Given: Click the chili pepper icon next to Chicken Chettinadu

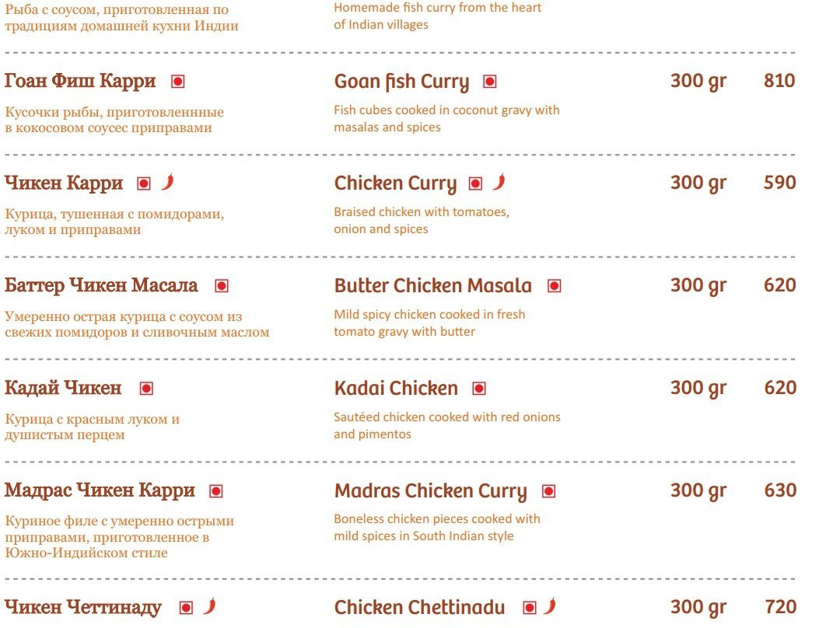Looking at the screenshot, I should (x=550, y=606).
